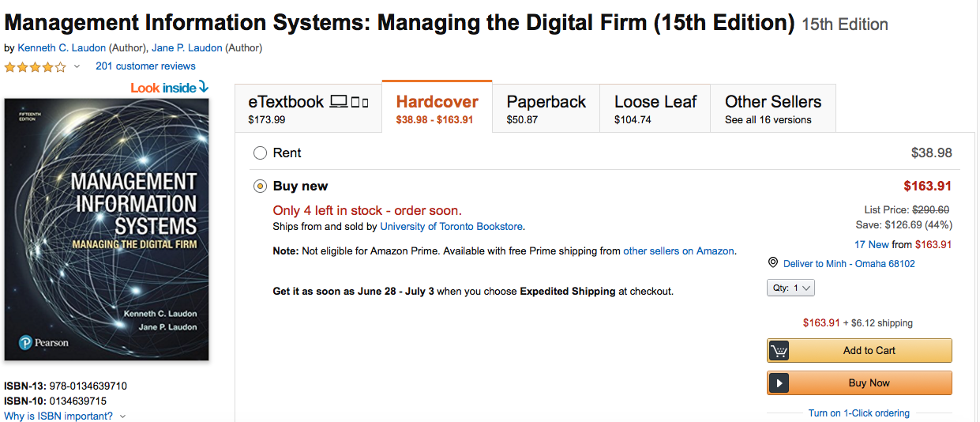980x422 pixels.
Task: Click the eTextbook laptop device icon
Action: pyautogui.click(x=339, y=102)
